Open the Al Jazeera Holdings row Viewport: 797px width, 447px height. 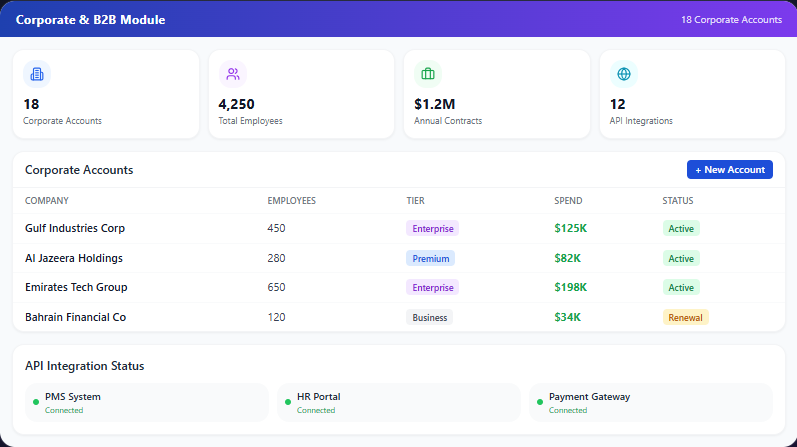coord(399,258)
